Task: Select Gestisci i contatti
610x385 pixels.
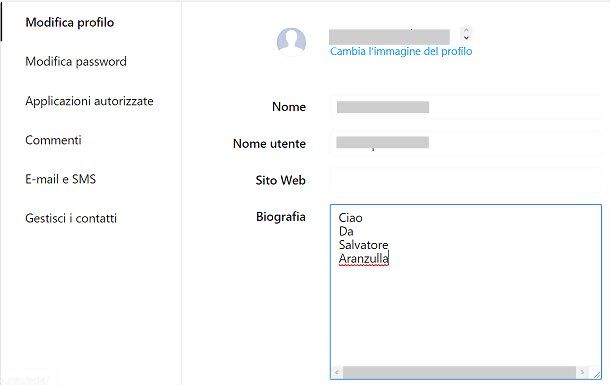Action: point(71,218)
